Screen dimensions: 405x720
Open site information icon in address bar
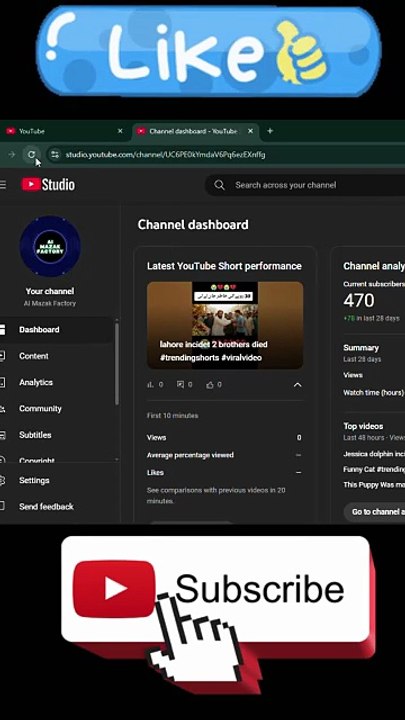55,154
